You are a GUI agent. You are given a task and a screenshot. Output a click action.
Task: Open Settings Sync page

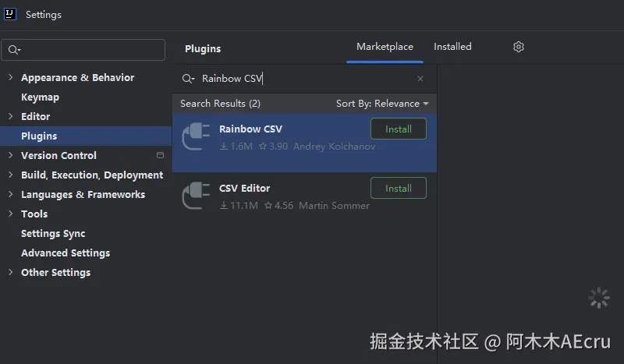coord(53,234)
